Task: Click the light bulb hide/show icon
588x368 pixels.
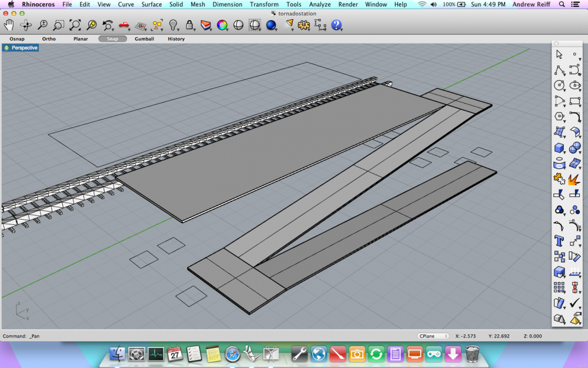Action: (x=173, y=25)
